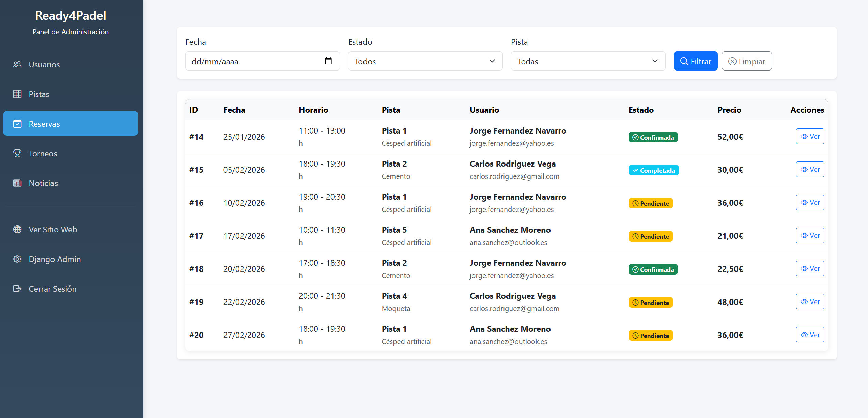Click the Usuarios people icon in sidebar
Screen dimensions: 868x418
17,64
